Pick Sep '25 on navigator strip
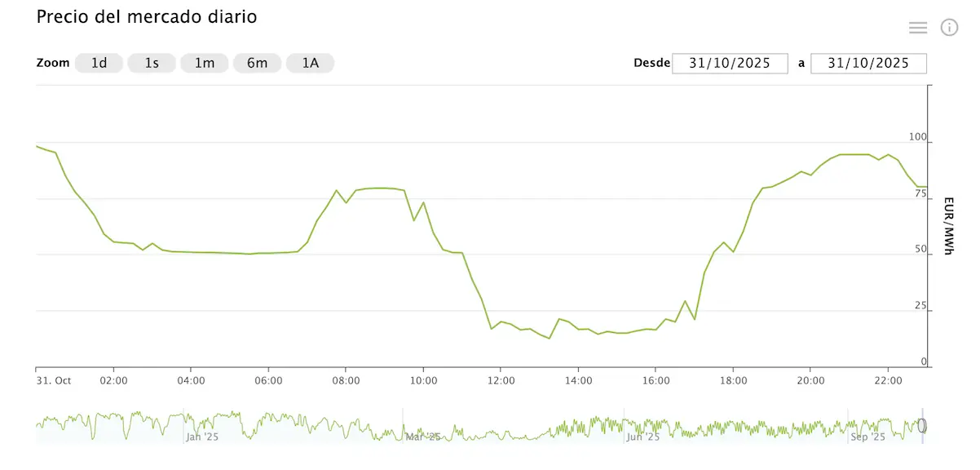Screen dimensions: 980x470 pos(867,437)
